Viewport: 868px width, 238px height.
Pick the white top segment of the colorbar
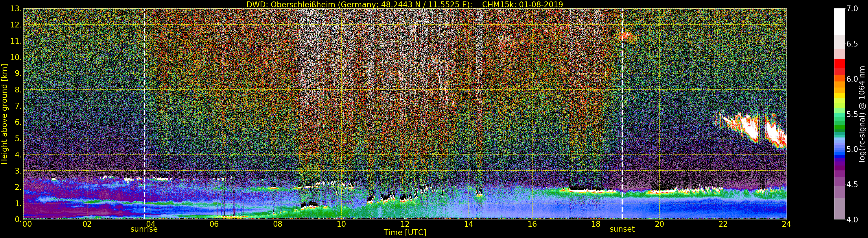click(839, 22)
